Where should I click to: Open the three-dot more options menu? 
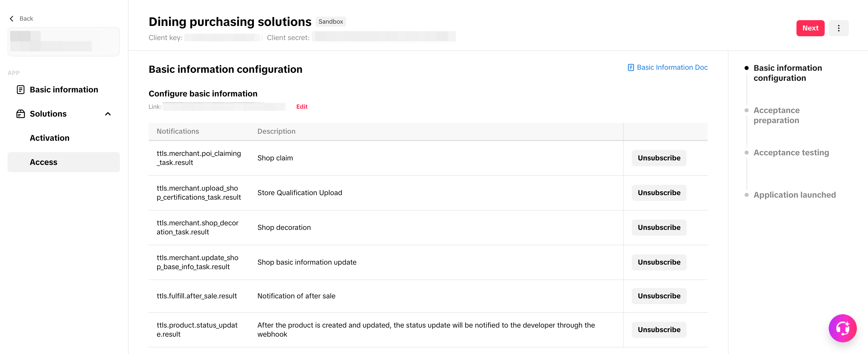838,28
